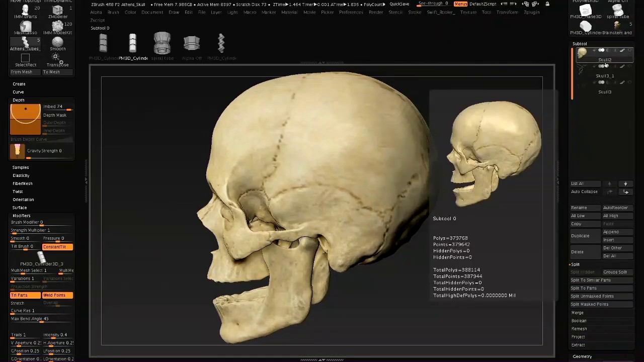This screenshot has width=644, height=362.
Task: Open the Stroke menu
Action: click(415, 12)
